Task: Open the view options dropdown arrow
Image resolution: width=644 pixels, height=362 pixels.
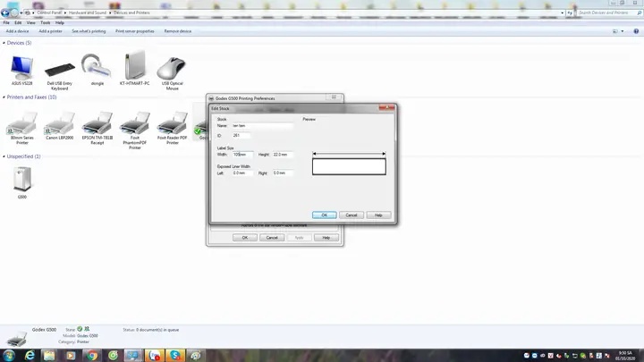Action: [623, 31]
